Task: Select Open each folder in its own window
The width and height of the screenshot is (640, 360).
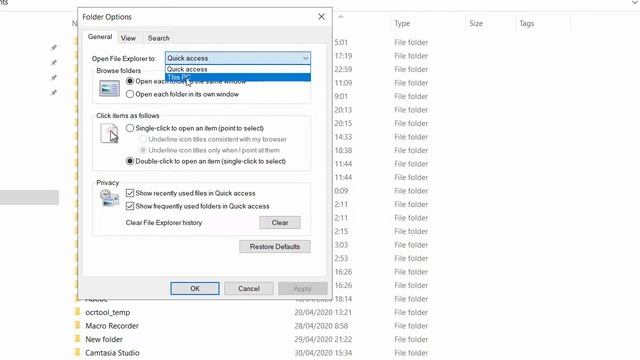Action: [182, 94]
